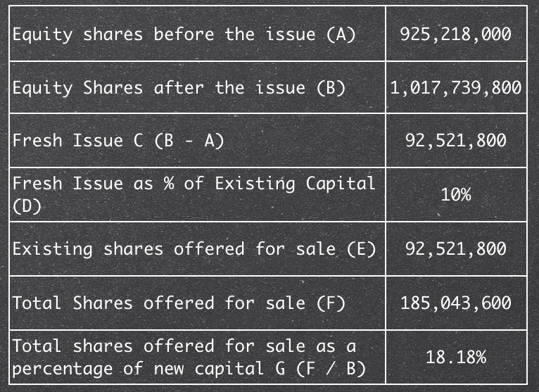Select the 92,521,800 value in Fresh Issue row
Viewport: 539px width, 392px height.
pyautogui.click(x=455, y=141)
